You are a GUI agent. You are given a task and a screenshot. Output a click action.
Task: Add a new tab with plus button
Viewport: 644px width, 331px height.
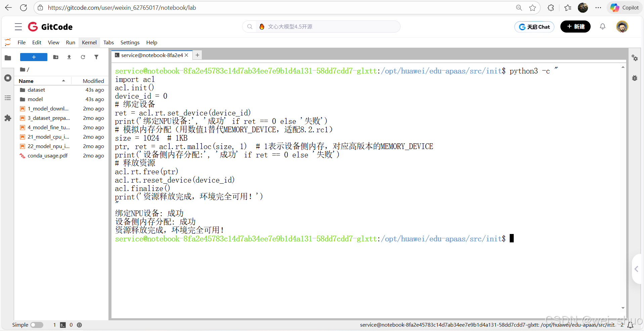(197, 55)
